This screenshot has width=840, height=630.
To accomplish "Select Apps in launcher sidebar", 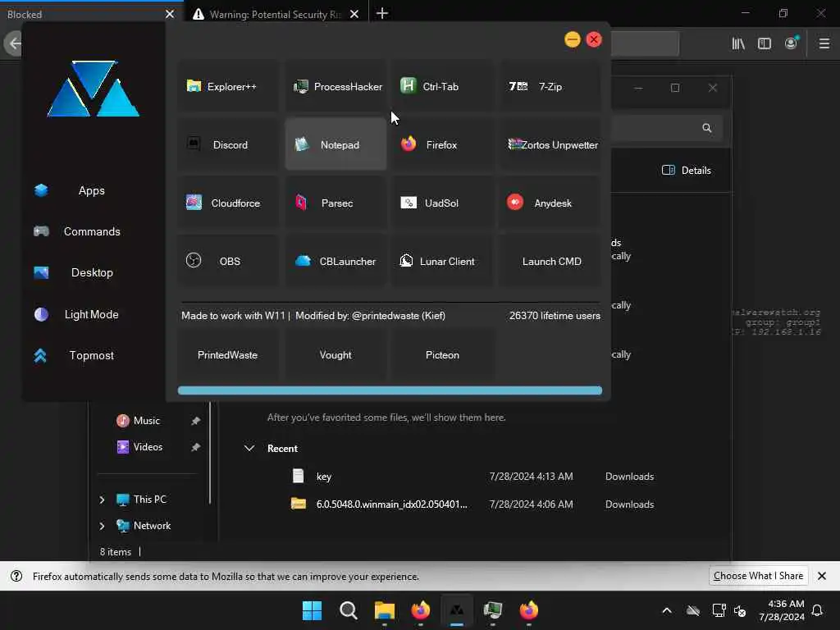I will (91, 190).
